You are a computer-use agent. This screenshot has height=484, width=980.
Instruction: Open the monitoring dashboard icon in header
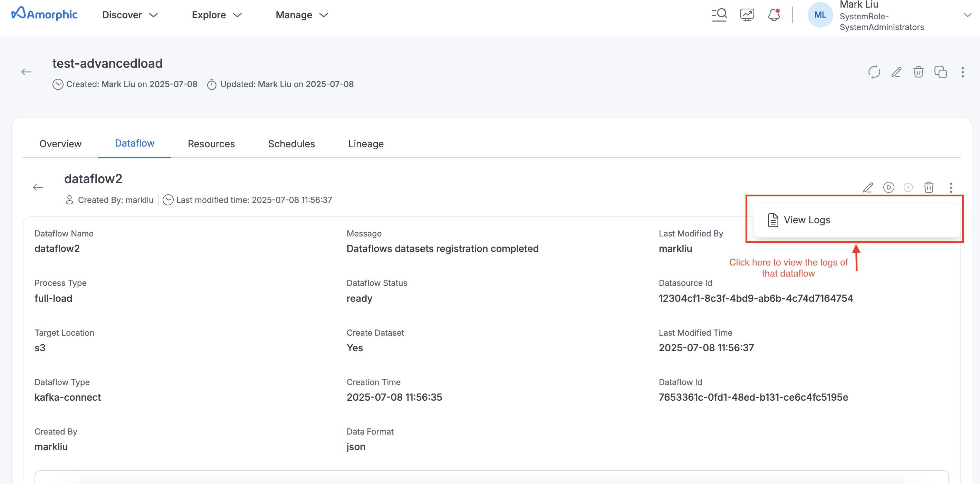point(747,15)
